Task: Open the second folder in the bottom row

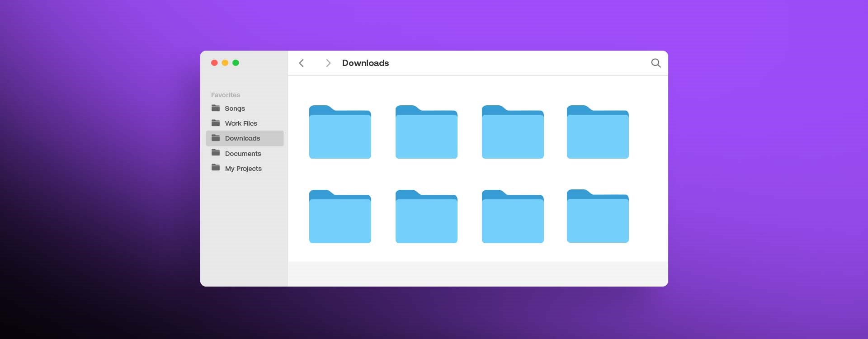Action: [x=426, y=217]
